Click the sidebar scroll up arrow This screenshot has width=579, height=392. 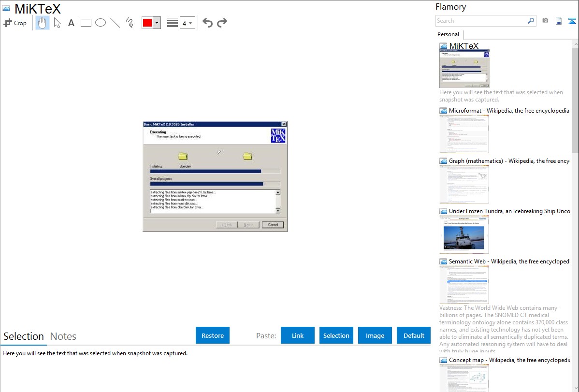(575, 44)
